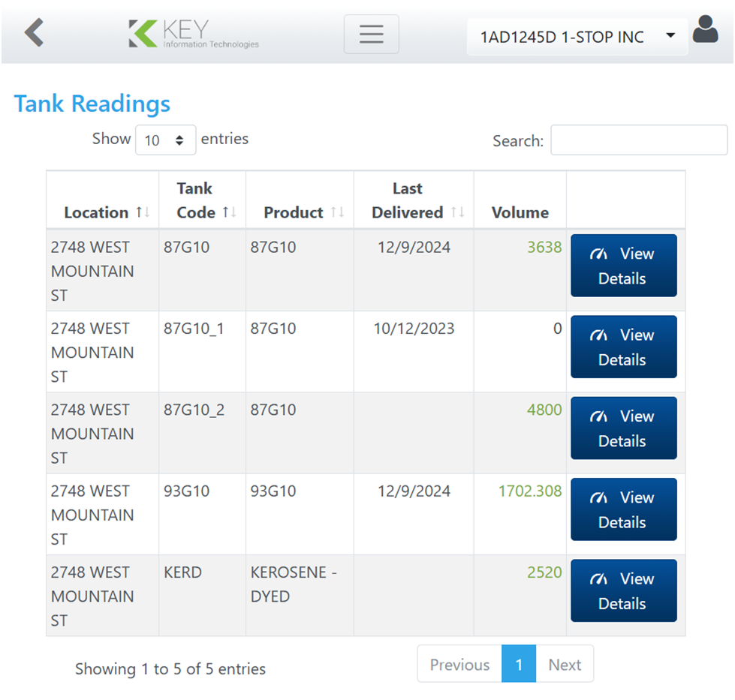The height and width of the screenshot is (700, 735).
Task: Sort table by Last Delivered column
Action: [x=414, y=200]
